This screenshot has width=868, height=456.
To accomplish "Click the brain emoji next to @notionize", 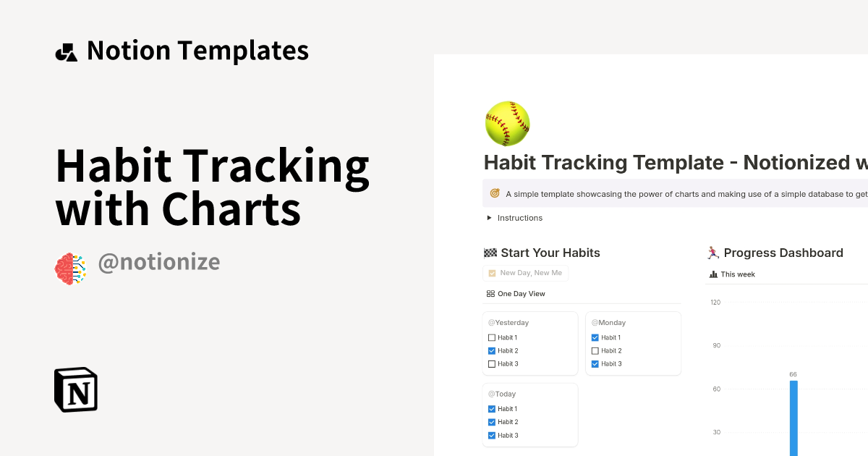I will [70, 267].
